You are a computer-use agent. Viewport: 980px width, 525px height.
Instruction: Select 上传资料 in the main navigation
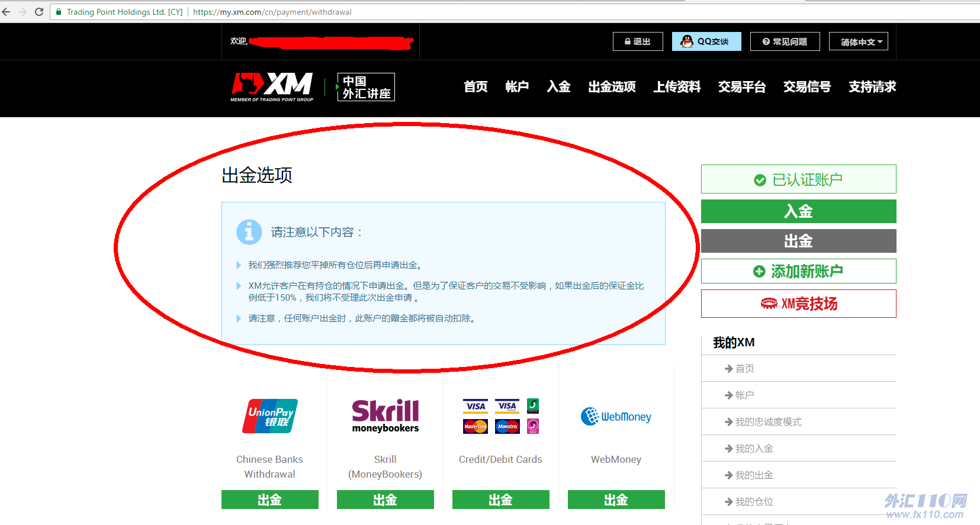coord(677,87)
